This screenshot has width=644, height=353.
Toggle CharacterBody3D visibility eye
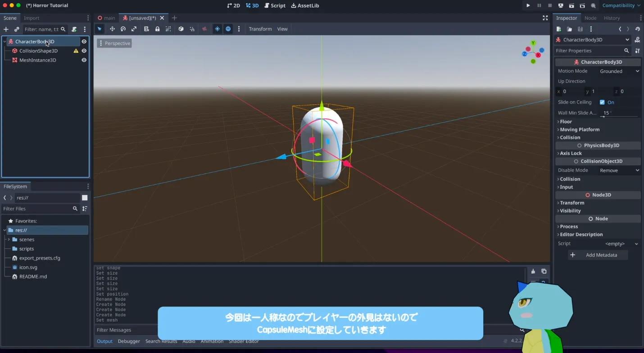84,41
